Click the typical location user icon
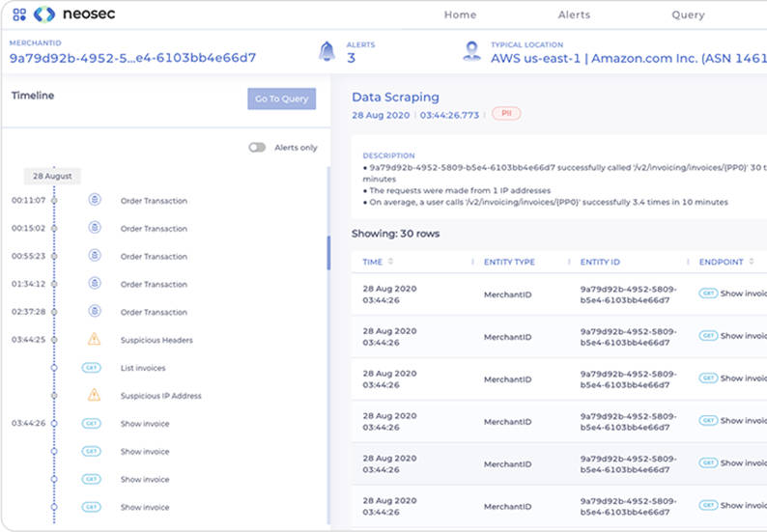Image resolution: width=767 pixels, height=532 pixels. (471, 51)
